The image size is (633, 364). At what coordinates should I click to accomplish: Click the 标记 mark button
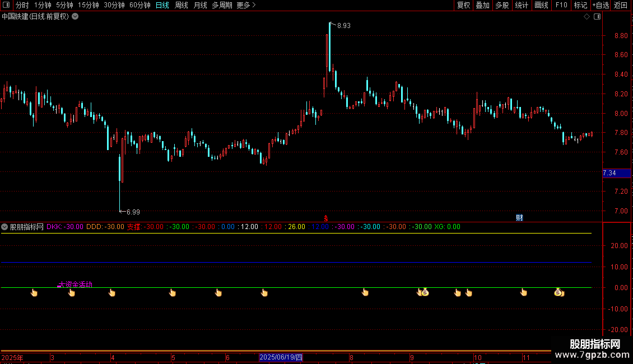coord(580,5)
